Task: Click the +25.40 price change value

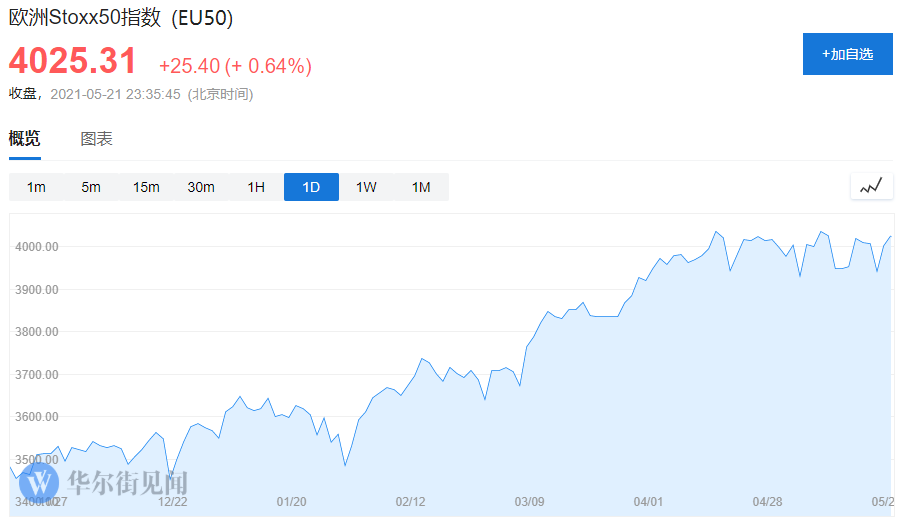Action: (x=189, y=66)
